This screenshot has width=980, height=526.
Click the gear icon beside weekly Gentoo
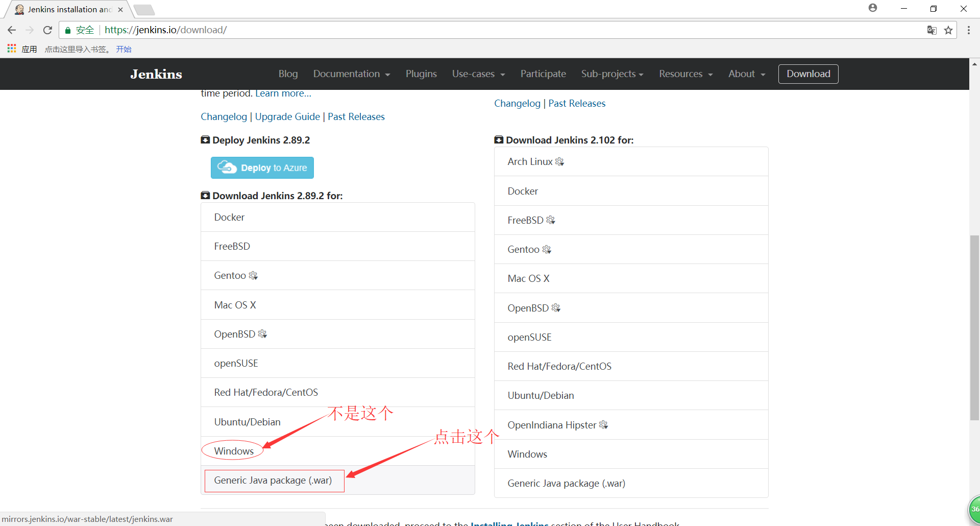click(547, 249)
